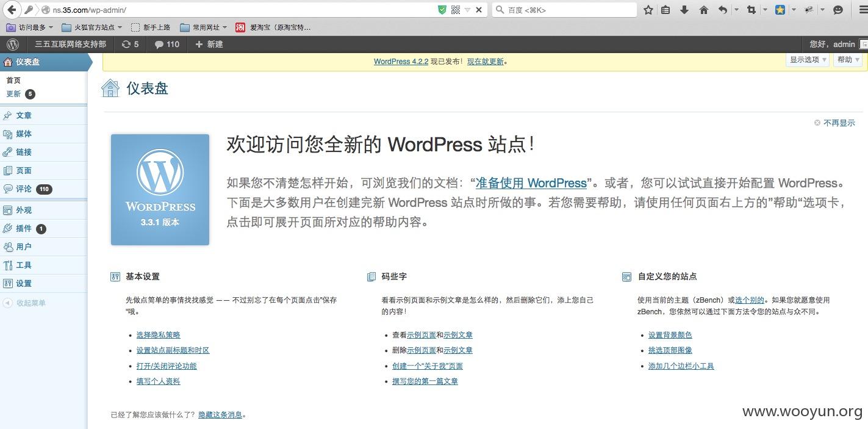Open 火狐官方站点 bookmarks folder

91,27
